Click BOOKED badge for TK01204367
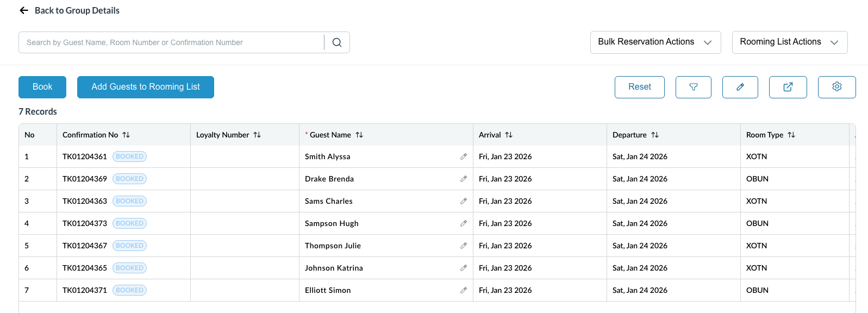The width and height of the screenshot is (868, 313). pyautogui.click(x=129, y=246)
